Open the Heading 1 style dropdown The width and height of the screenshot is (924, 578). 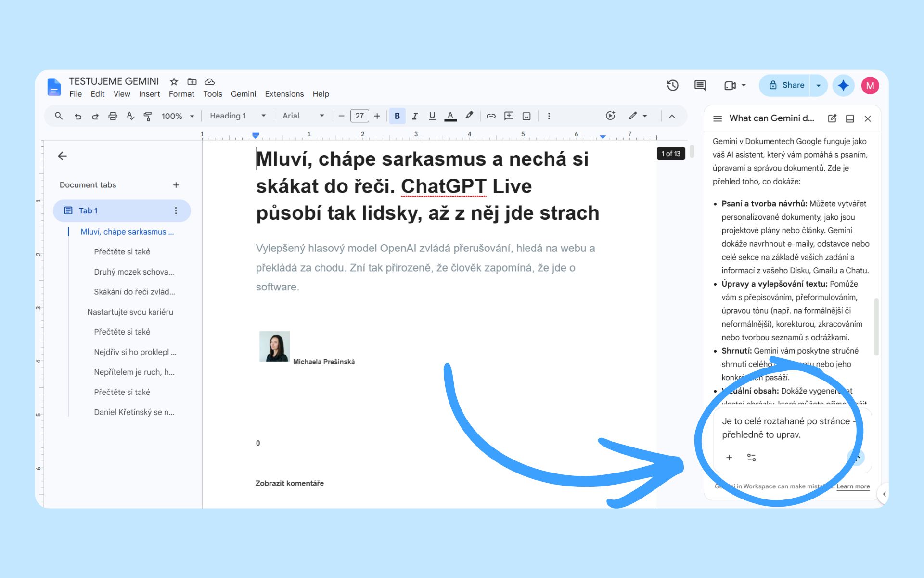point(238,116)
